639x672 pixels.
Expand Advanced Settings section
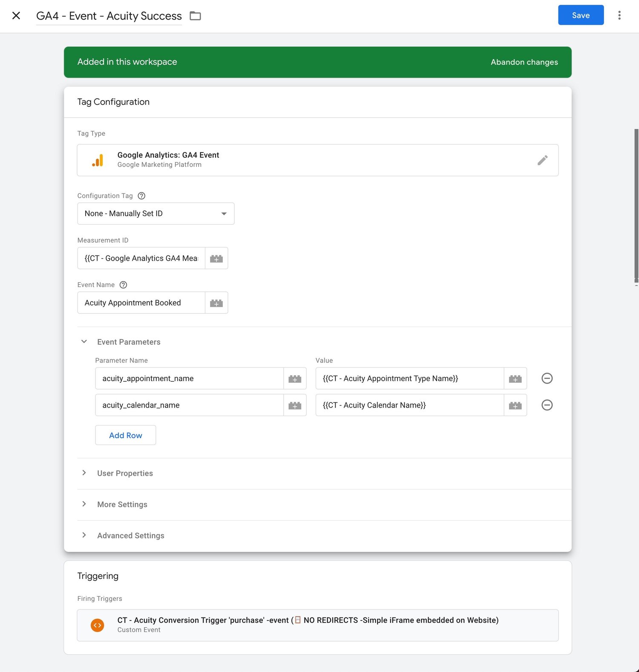84,535
